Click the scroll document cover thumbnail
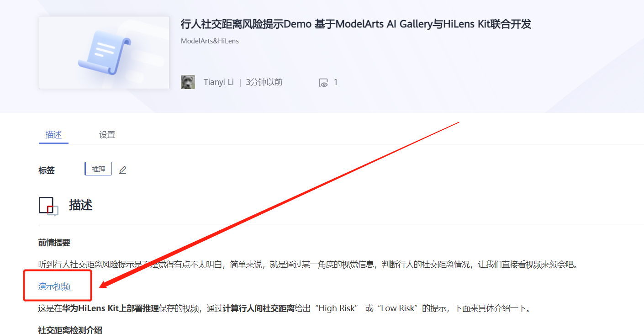The image size is (644, 334). coord(104,53)
